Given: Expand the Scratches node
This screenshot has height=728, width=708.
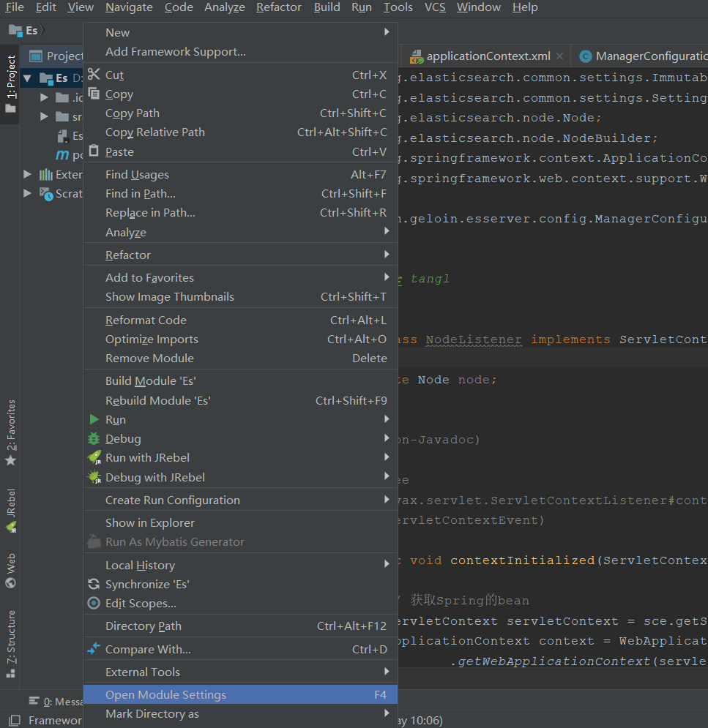Looking at the screenshot, I should click(x=27, y=193).
